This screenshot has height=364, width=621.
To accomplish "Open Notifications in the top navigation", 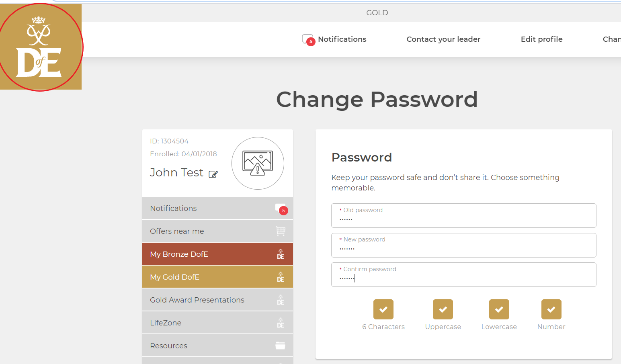I will (342, 39).
